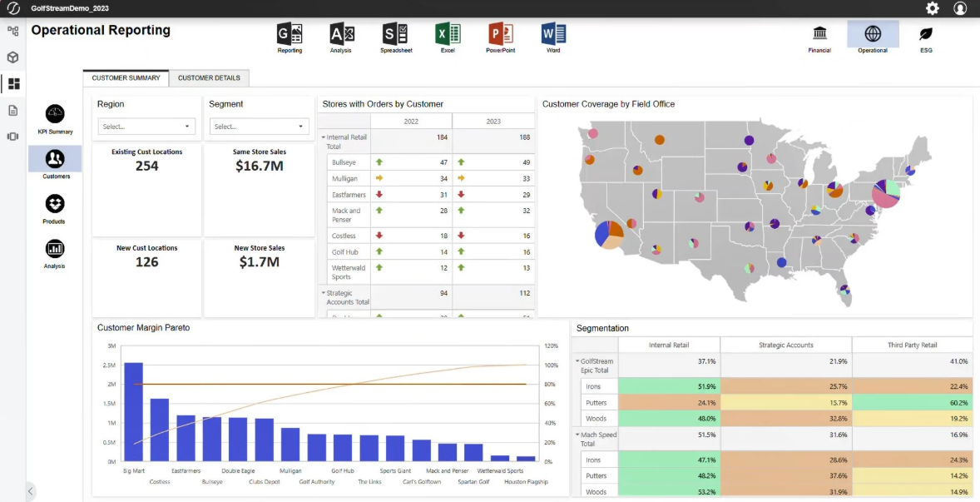Launch the Reporting tool
980x502 pixels.
[289, 35]
